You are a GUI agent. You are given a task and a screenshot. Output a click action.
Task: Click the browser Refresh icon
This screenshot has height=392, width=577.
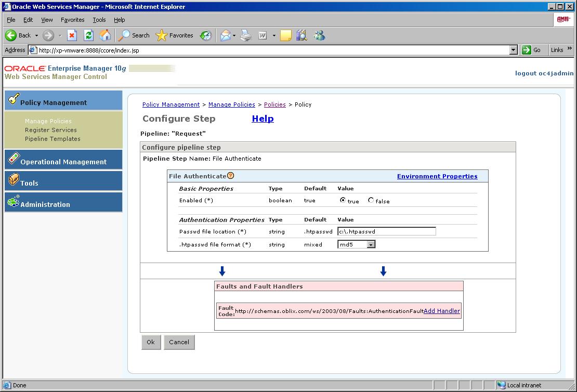coord(88,35)
